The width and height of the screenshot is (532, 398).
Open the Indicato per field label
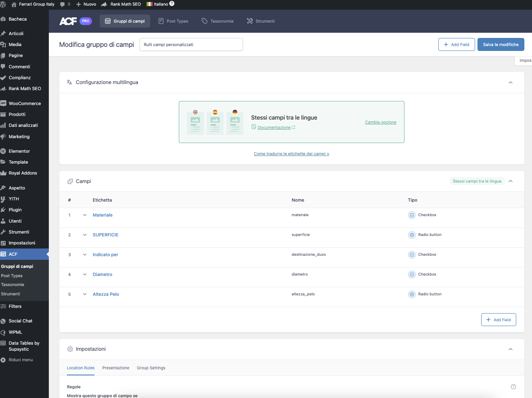coord(105,255)
